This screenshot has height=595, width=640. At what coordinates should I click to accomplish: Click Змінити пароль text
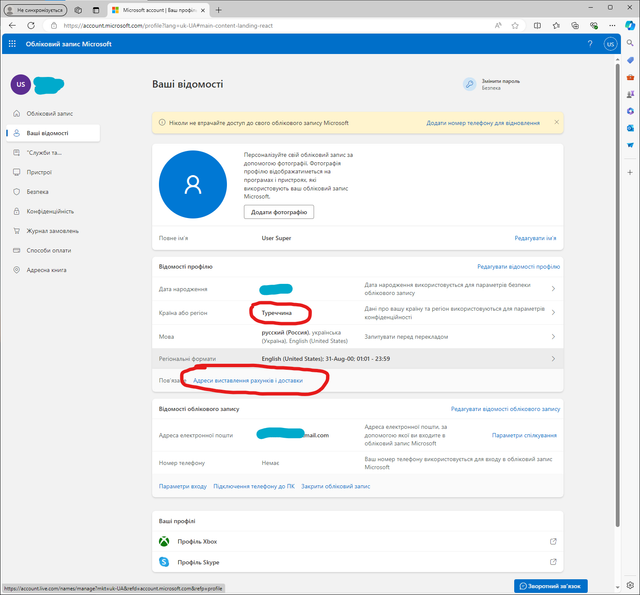pos(501,81)
